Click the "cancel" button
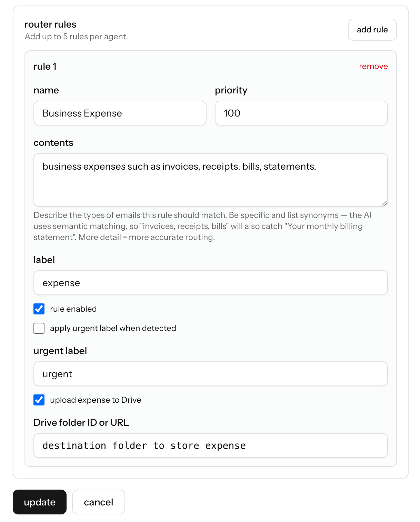The image size is (420, 522). (98, 502)
